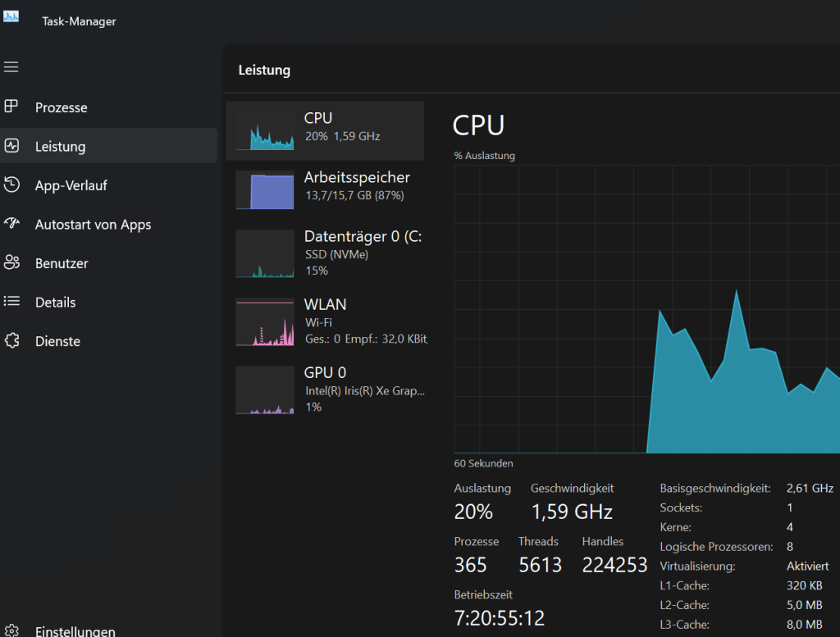Image resolution: width=840 pixels, height=637 pixels.
Task: Click the Leistung pulse icon
Action: (x=11, y=146)
